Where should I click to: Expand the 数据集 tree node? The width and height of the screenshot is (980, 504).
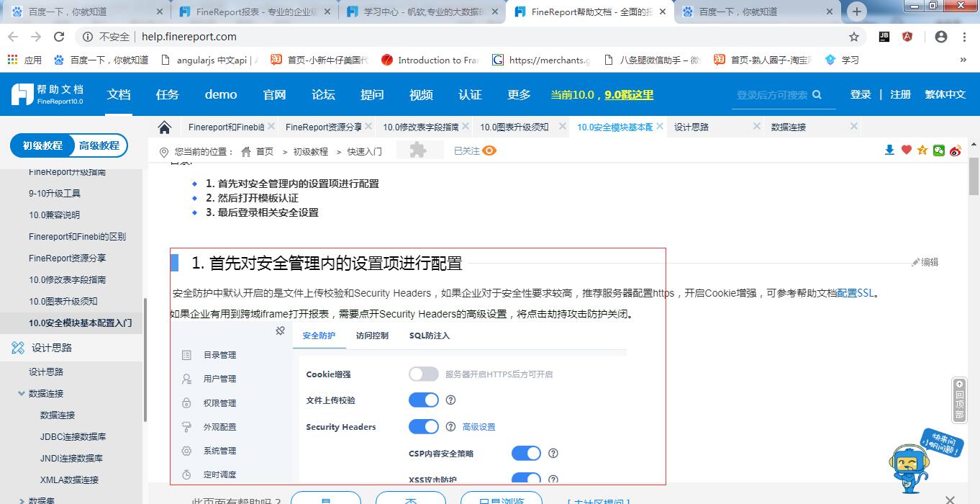click(21, 500)
